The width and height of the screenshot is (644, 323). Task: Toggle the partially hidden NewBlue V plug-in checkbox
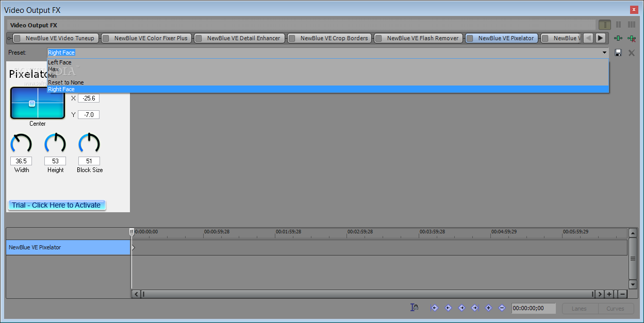coord(544,38)
